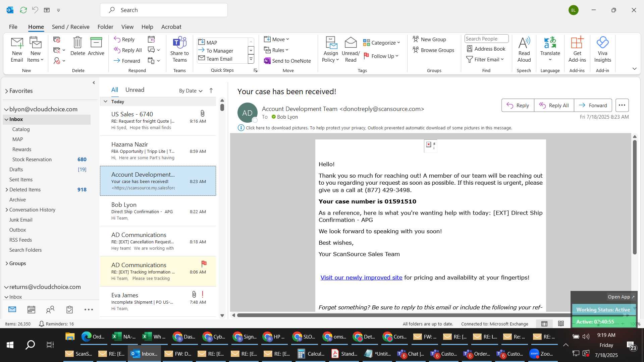Open the Calendar view icon
This screenshot has height=362, width=644.
31,310
